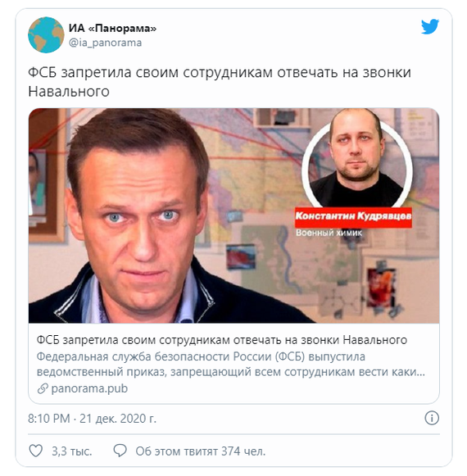Visit the @ia_panorama handle

tap(106, 43)
